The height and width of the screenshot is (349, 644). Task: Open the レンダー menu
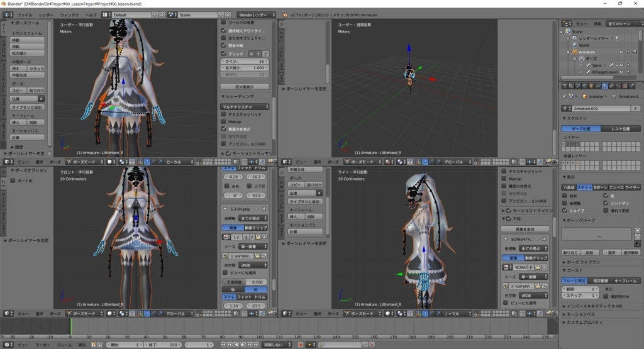46,15
